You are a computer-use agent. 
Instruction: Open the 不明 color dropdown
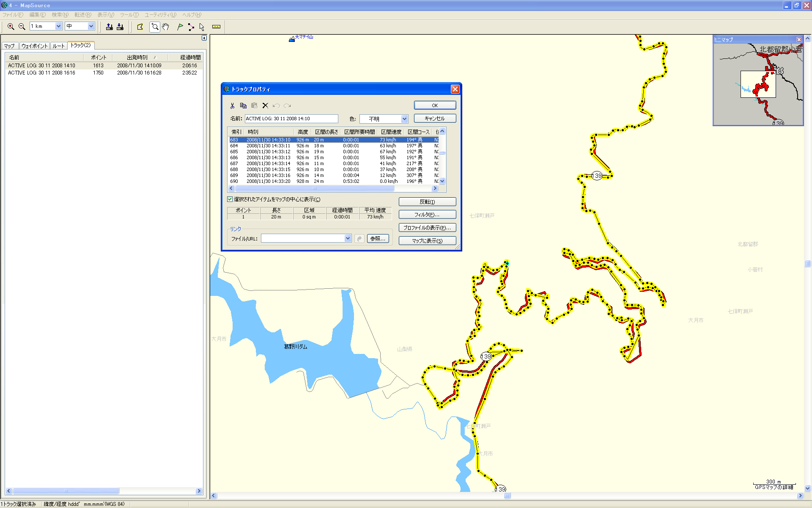coord(404,119)
